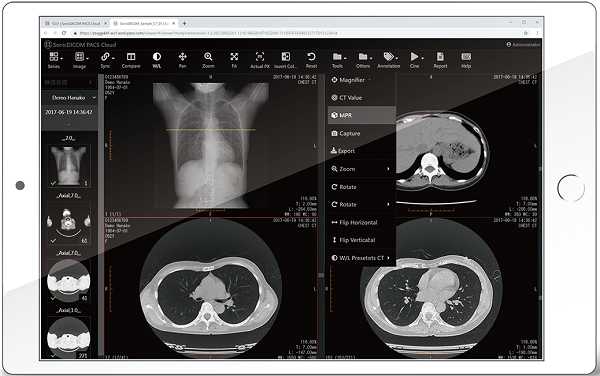The height and width of the screenshot is (376, 600).
Task: Open a new browser tab
Action: [x=184, y=23]
